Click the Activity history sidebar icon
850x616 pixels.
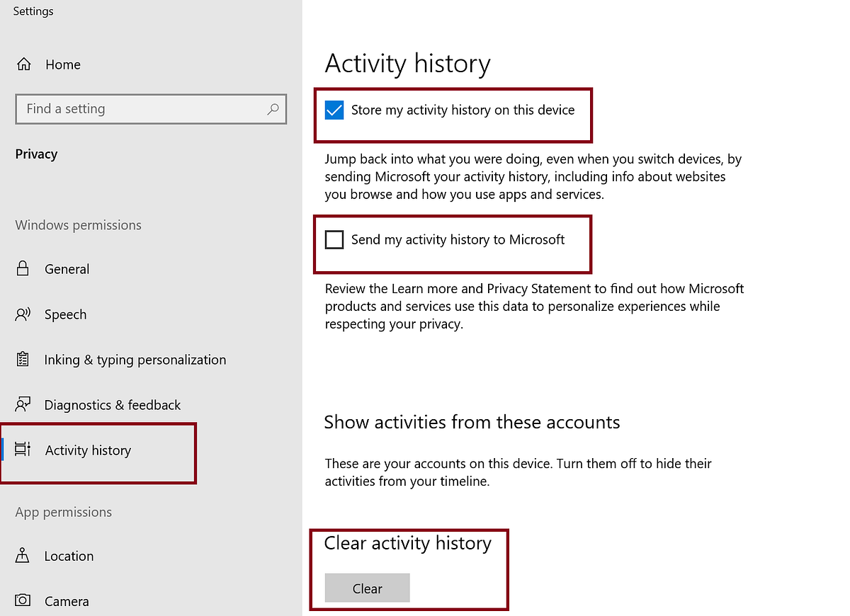point(23,450)
